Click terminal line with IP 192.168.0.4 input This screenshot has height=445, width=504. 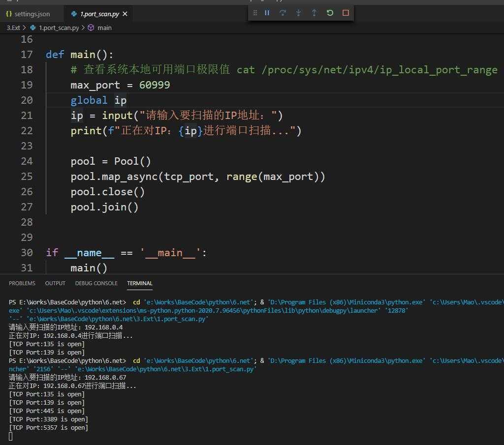tap(65, 327)
